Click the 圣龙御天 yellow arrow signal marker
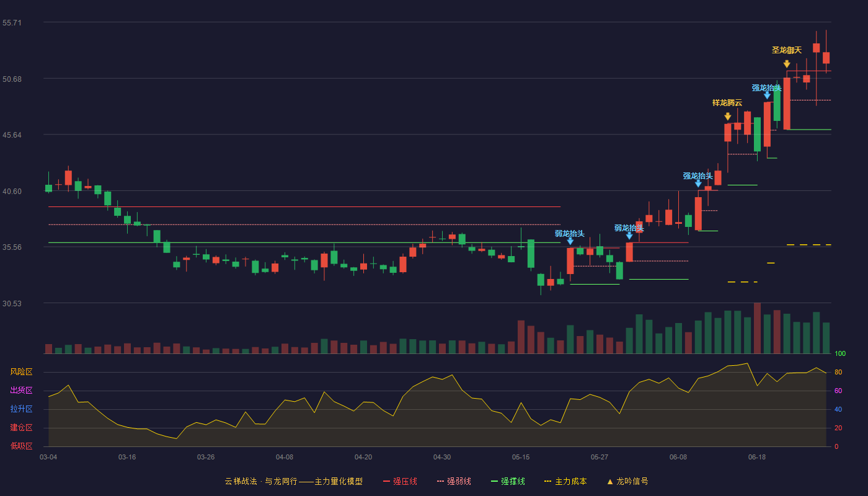The image size is (868, 496). 787,64
